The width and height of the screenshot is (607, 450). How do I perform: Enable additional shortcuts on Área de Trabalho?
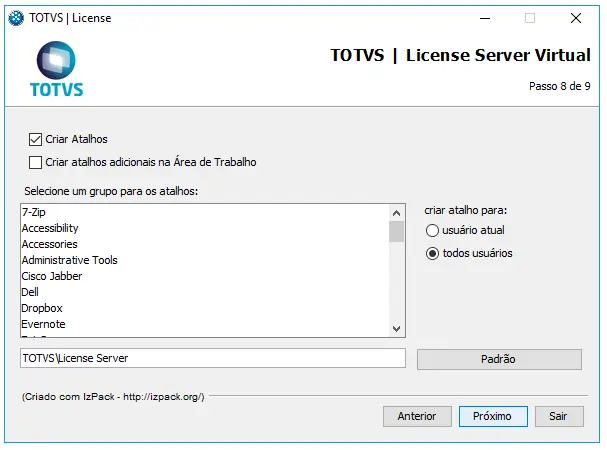click(36, 162)
